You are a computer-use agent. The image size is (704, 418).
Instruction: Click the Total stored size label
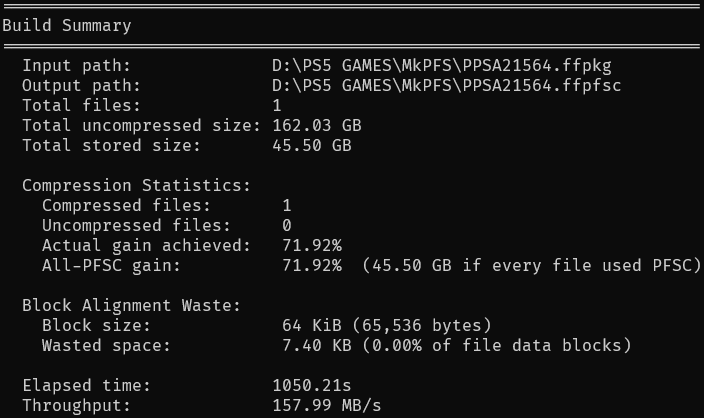click(x=111, y=145)
